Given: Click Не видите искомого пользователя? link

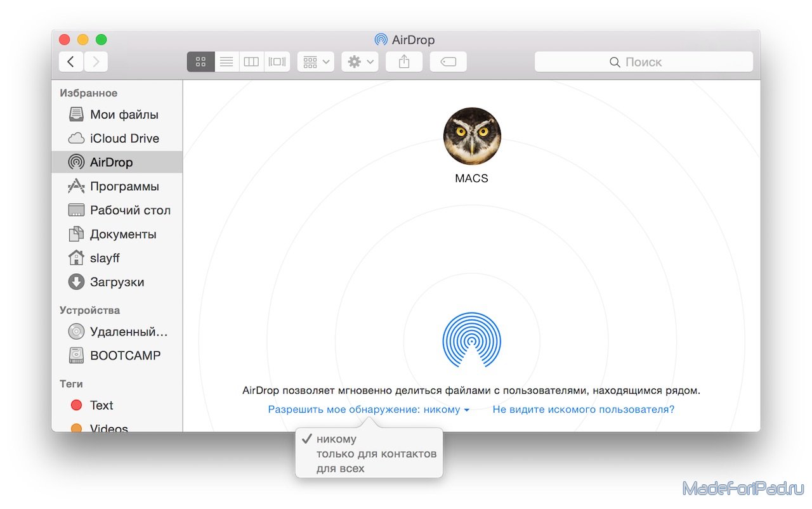Looking at the screenshot, I should [584, 409].
